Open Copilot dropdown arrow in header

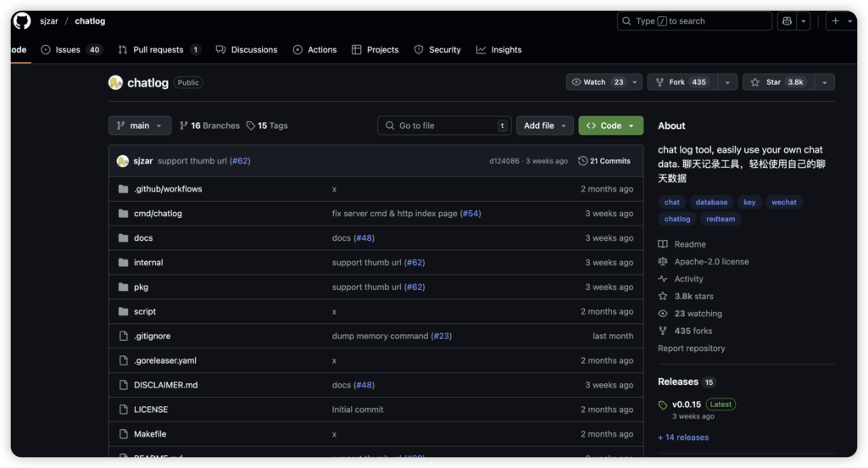pyautogui.click(x=804, y=21)
